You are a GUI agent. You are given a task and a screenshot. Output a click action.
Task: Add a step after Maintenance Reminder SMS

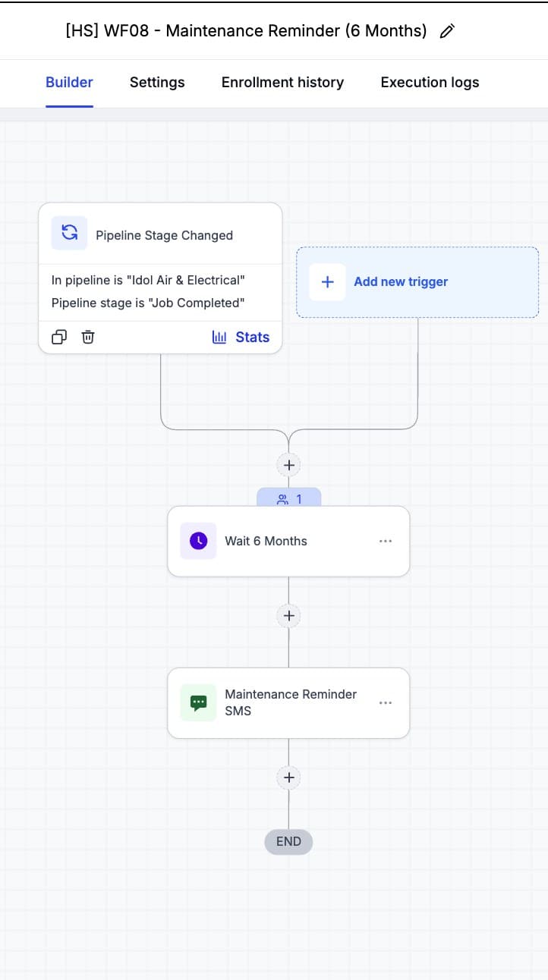click(288, 777)
